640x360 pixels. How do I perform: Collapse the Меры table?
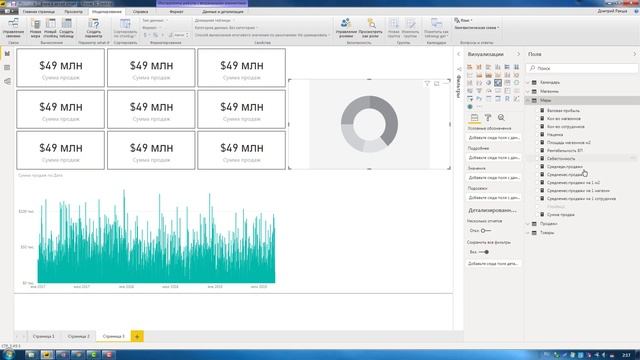[528, 100]
